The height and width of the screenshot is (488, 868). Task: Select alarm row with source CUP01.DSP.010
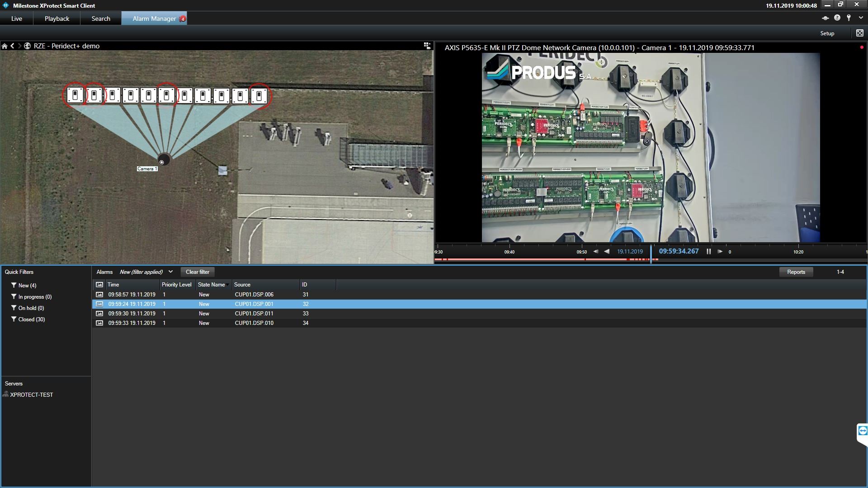[479, 323]
